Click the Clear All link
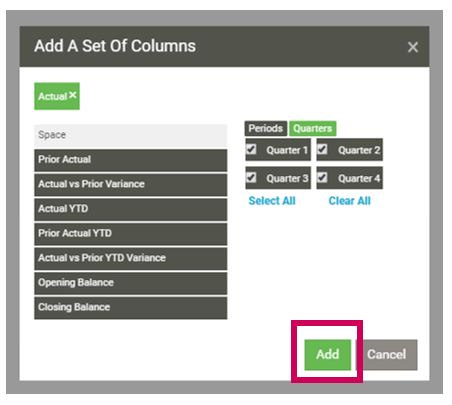This screenshot has height=405, width=452. (349, 201)
